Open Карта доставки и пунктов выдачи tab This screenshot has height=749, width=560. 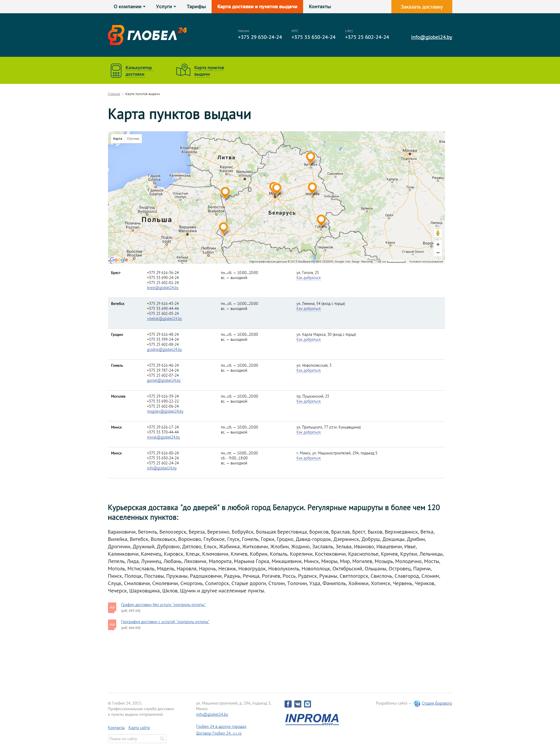pos(257,6)
